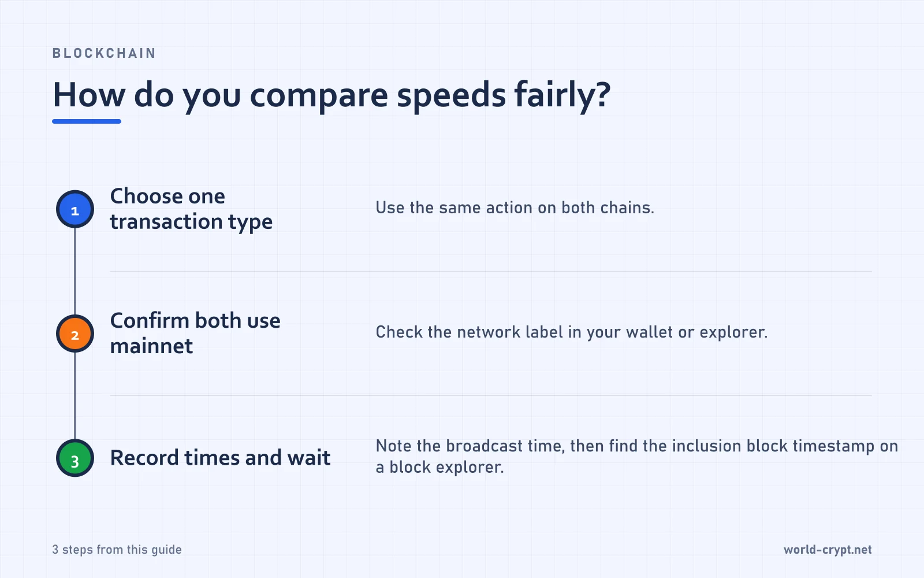Click the orange step 2 circle
Screen dimensions: 924x578
[x=75, y=334]
